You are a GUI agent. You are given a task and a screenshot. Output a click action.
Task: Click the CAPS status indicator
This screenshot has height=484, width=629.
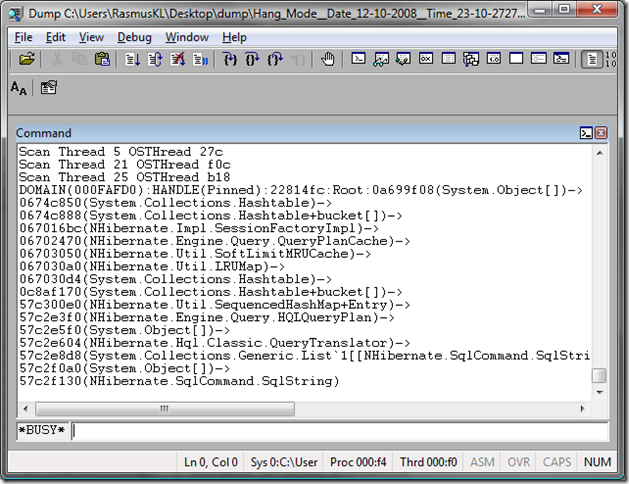click(x=557, y=462)
